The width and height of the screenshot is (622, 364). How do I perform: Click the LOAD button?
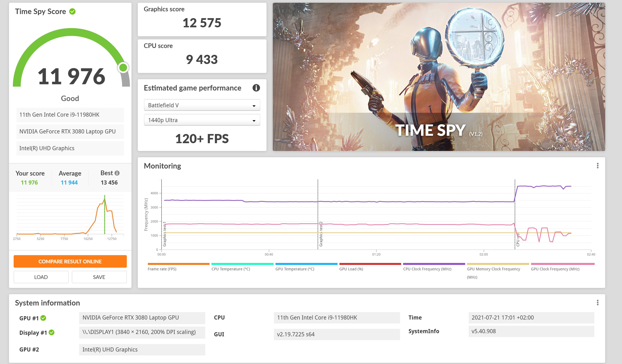(x=41, y=277)
